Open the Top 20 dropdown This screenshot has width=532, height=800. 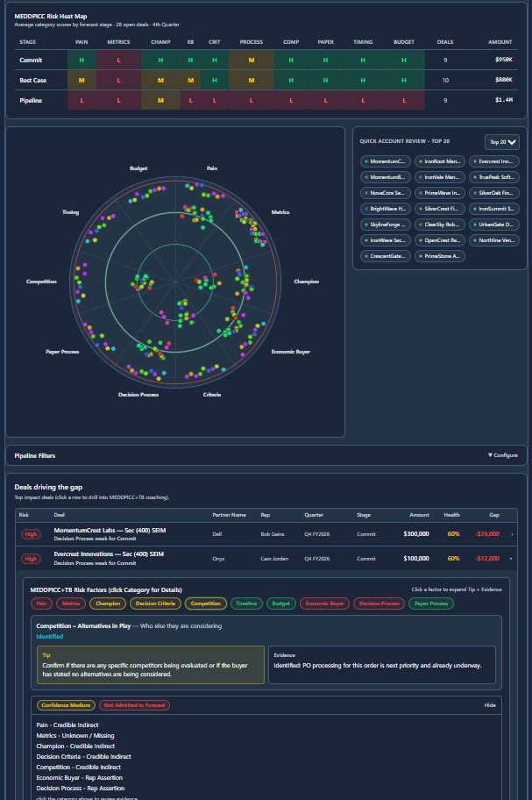tap(502, 141)
